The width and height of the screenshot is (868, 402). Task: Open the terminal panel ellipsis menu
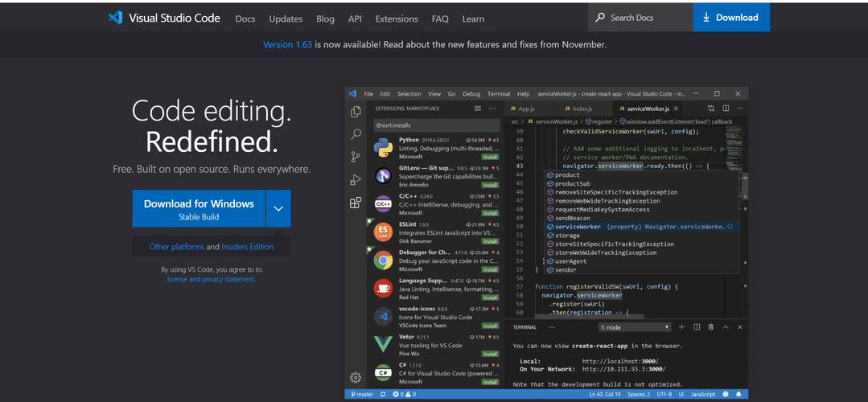click(x=551, y=326)
